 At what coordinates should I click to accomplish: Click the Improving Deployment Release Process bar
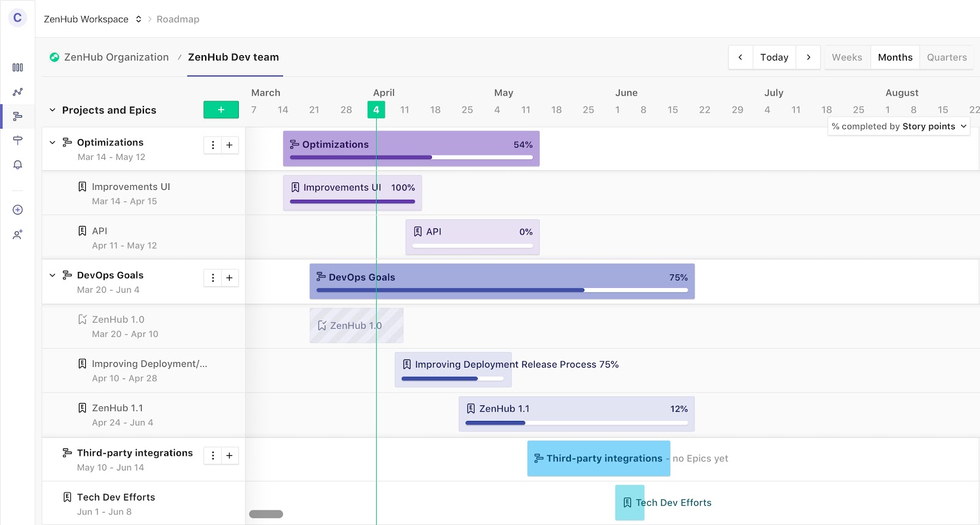[x=453, y=369]
